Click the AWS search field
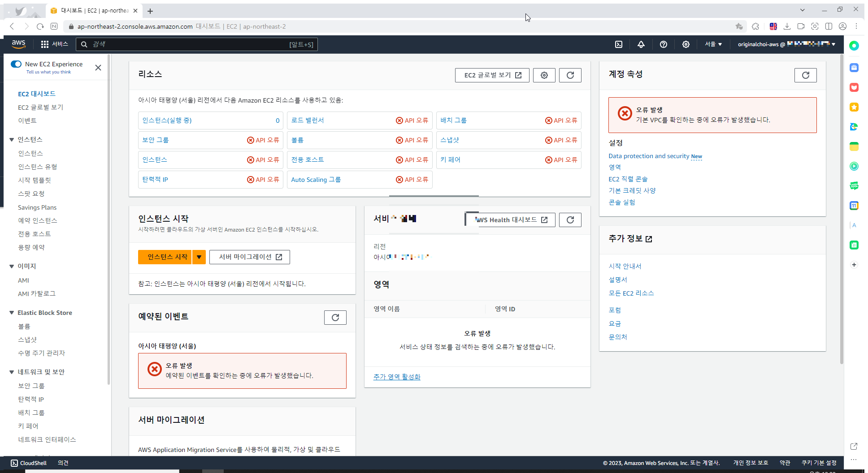The height and width of the screenshot is (473, 868). [x=197, y=44]
